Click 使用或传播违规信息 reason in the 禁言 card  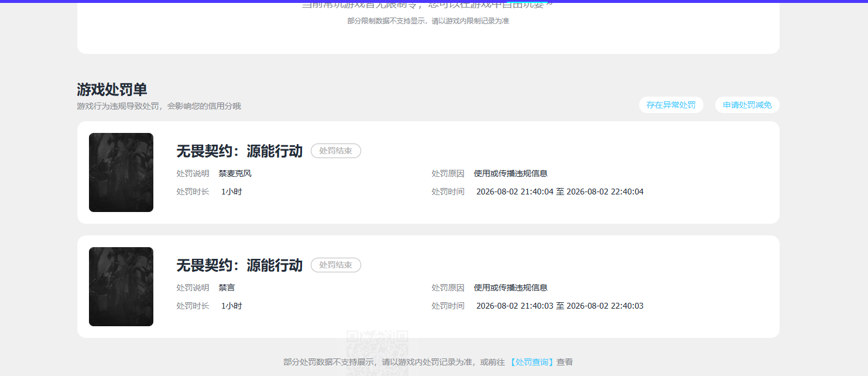510,288
